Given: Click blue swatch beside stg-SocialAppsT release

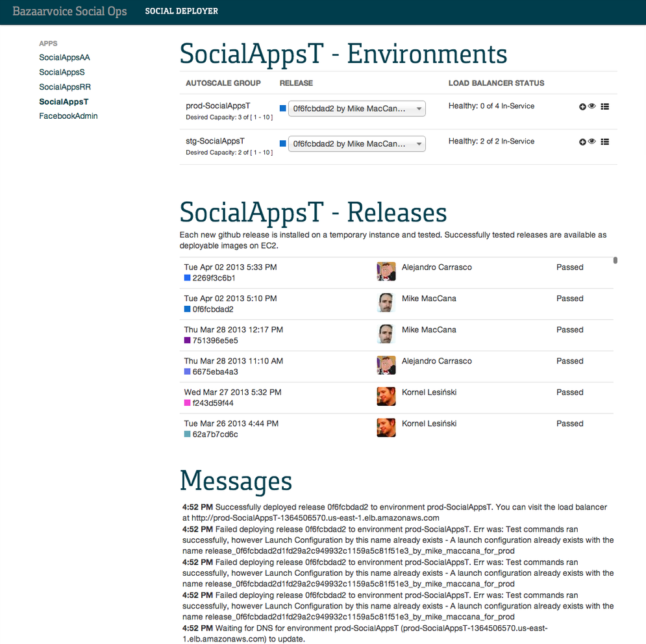Looking at the screenshot, I should (x=282, y=143).
